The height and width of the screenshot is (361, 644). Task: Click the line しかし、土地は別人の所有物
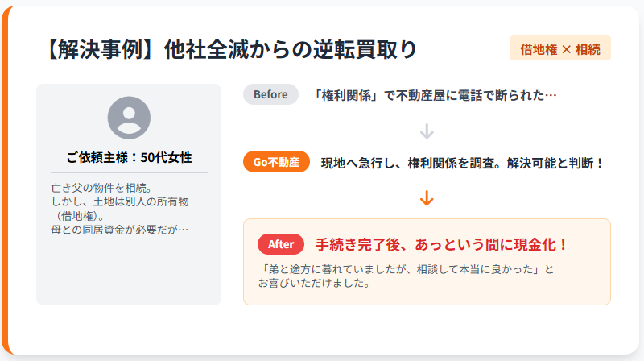(120, 201)
